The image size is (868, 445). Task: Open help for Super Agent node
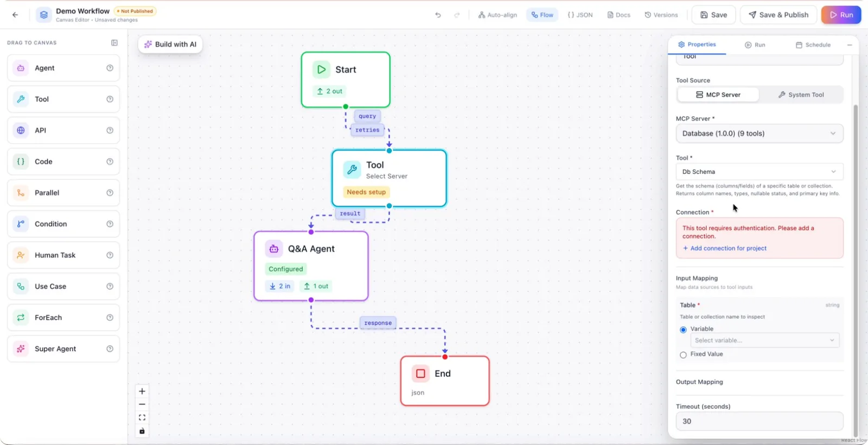click(110, 349)
